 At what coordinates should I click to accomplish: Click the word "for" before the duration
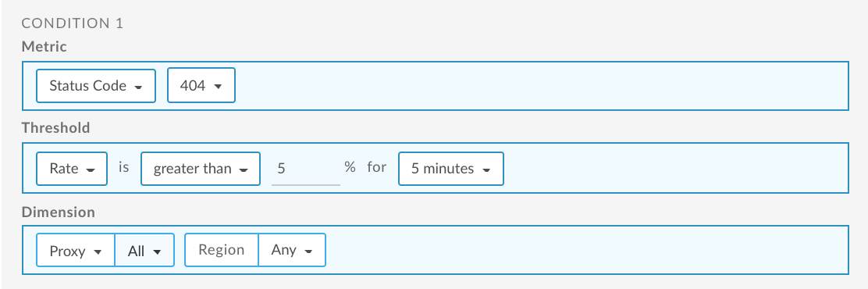pyautogui.click(x=376, y=167)
